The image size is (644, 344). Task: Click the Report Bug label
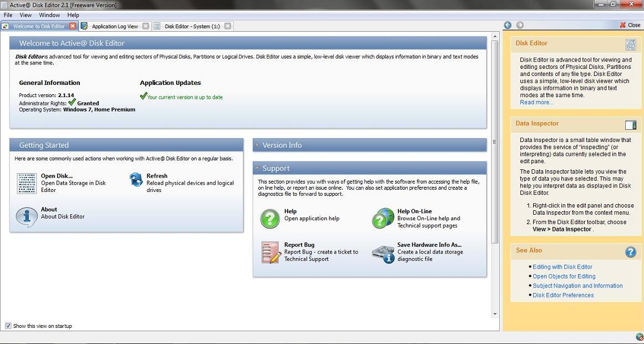(x=299, y=245)
